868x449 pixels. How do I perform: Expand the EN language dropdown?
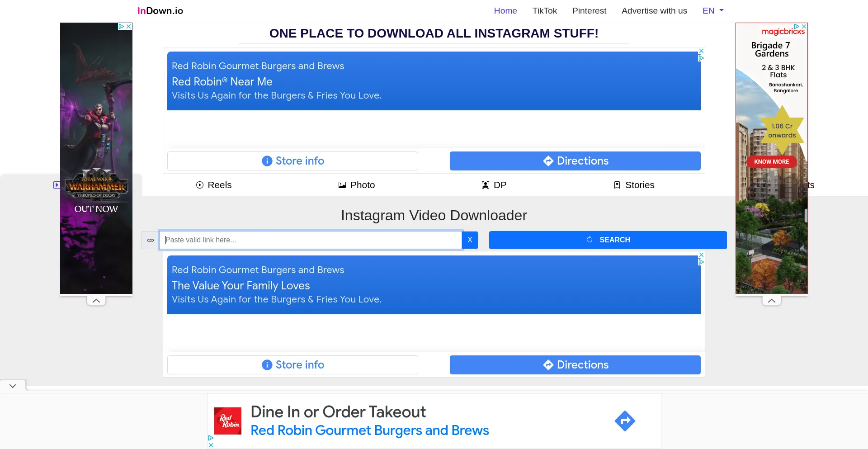(713, 11)
